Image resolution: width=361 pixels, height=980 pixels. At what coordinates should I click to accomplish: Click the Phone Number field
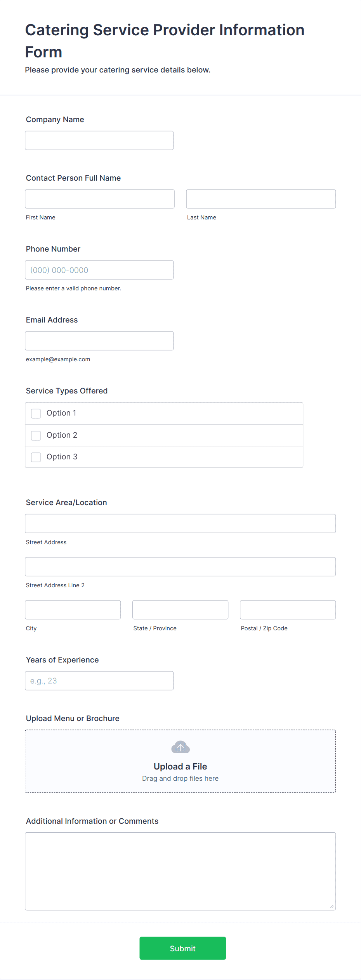[99, 270]
